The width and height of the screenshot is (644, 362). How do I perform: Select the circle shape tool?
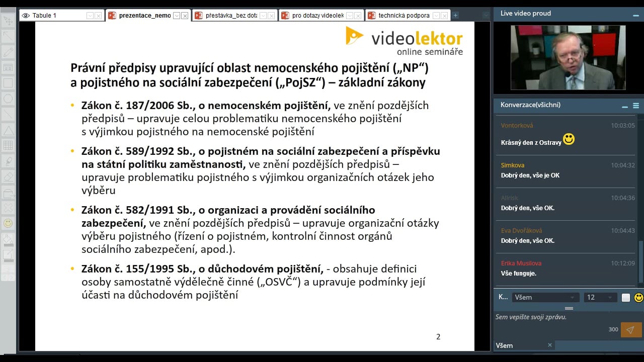point(8,99)
